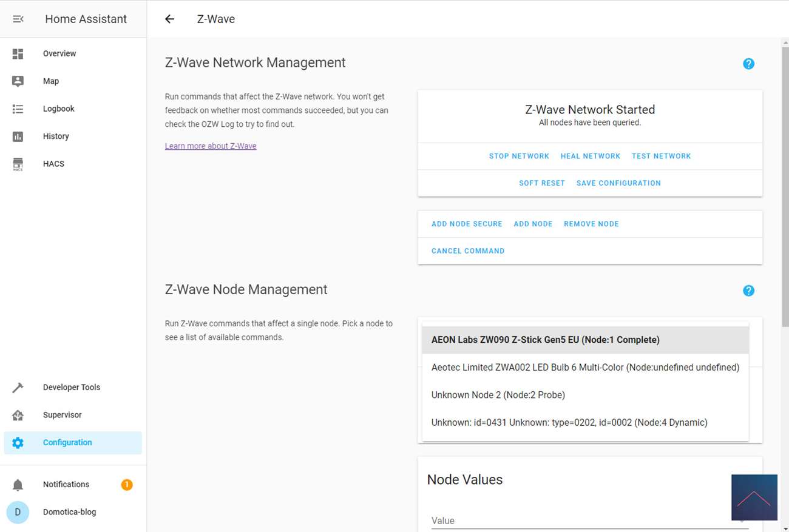Image resolution: width=789 pixels, height=532 pixels.
Task: Click the Overview dashboard icon
Action: [x=18, y=54]
